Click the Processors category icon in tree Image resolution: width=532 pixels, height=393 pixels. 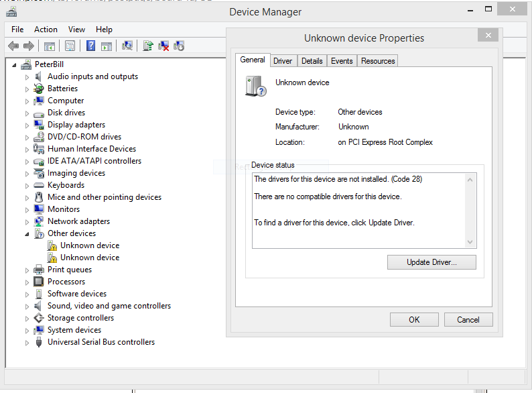point(39,282)
